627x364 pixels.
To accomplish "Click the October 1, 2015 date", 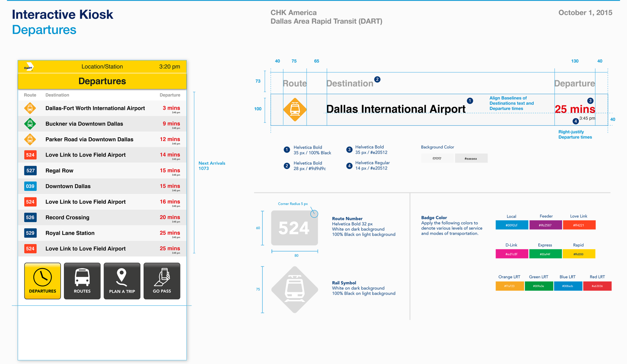I will [585, 13].
